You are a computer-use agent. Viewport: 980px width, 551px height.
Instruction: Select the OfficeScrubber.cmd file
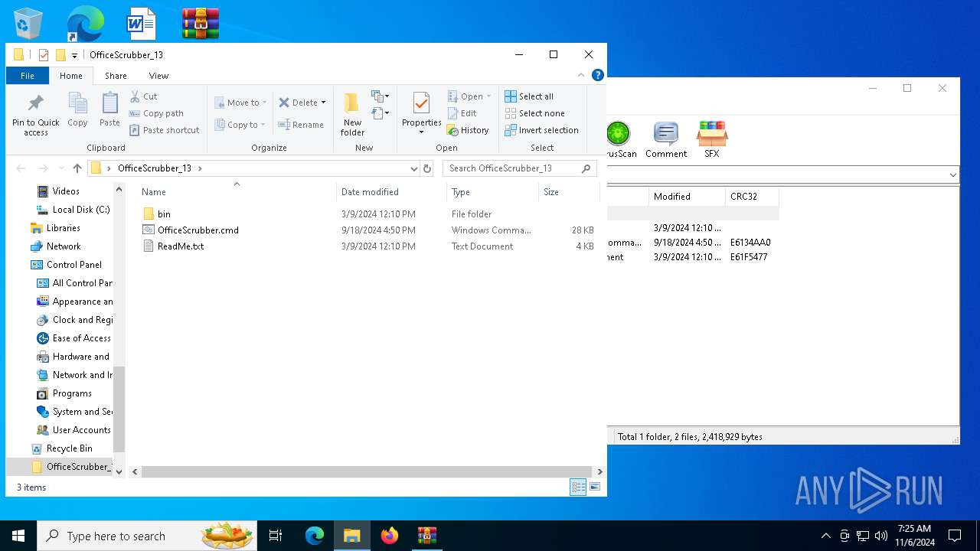[x=198, y=230]
